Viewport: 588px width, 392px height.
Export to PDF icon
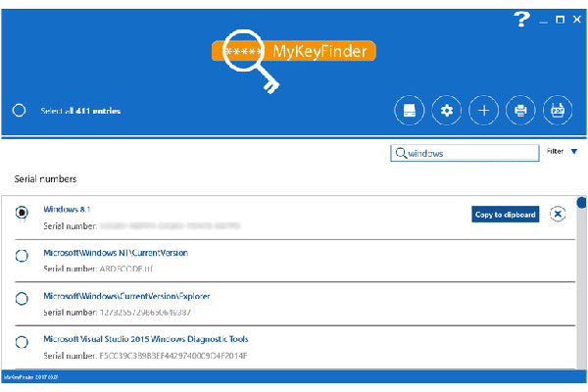point(558,111)
